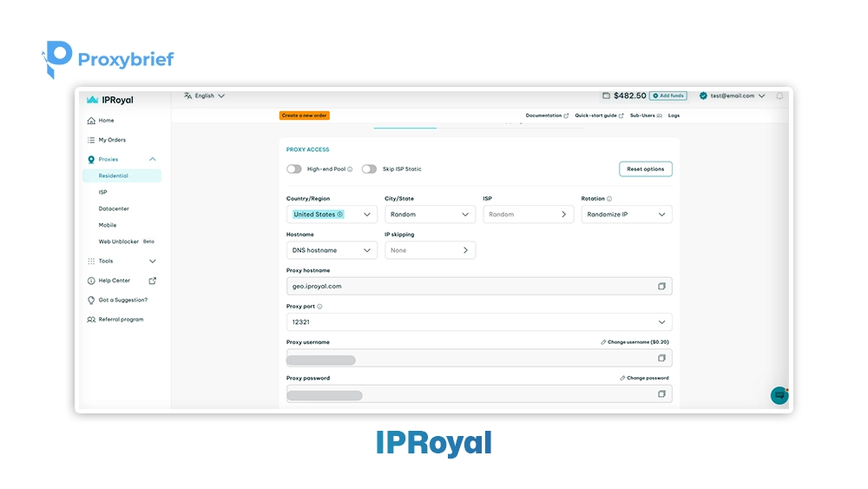Click the Referral program people icon
868x489 pixels.
point(91,320)
